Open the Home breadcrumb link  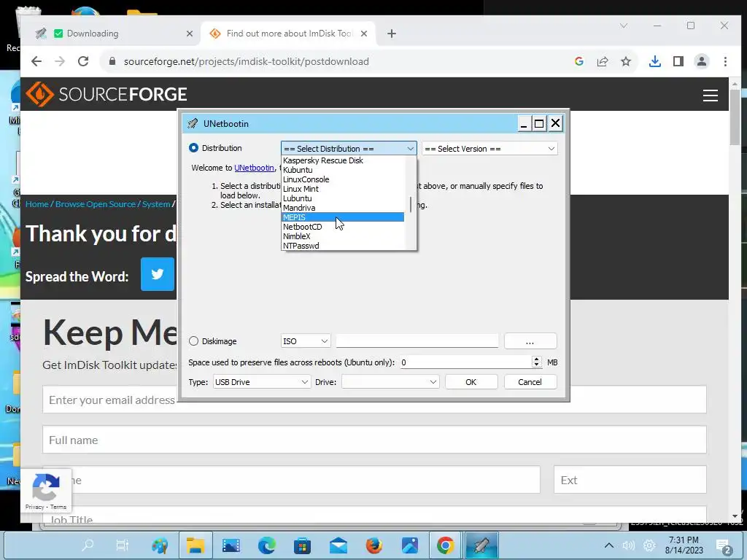coord(36,204)
